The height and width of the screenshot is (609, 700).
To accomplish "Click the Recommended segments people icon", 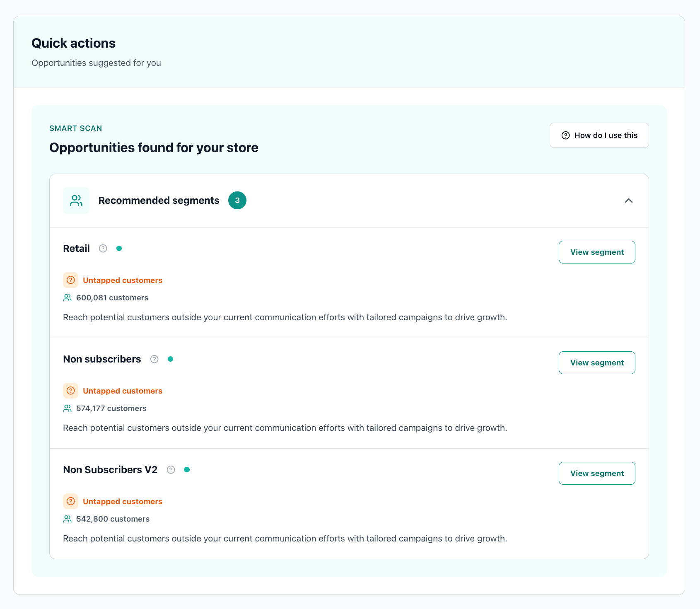I will pos(76,200).
